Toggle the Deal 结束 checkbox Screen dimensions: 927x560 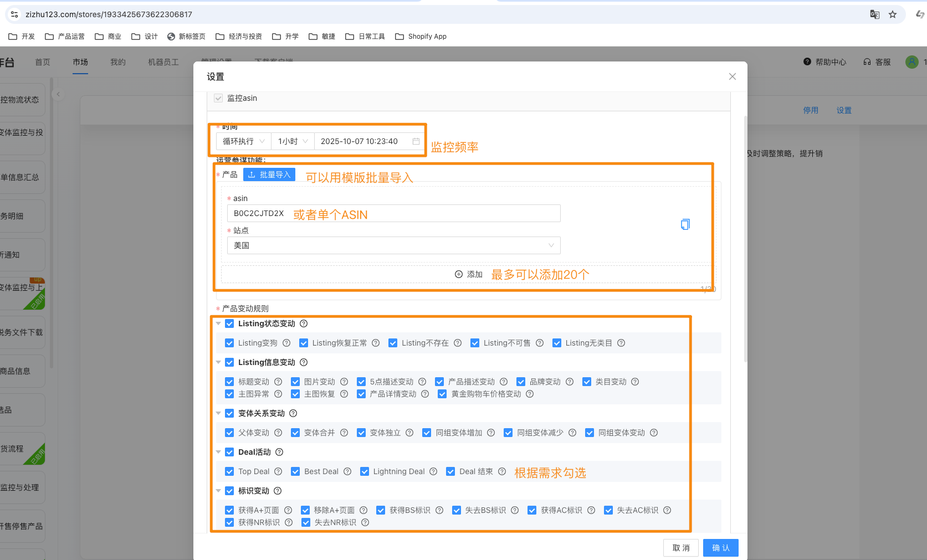pyautogui.click(x=450, y=471)
